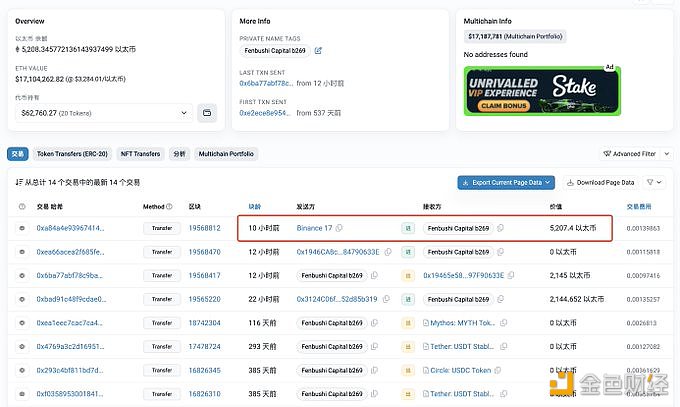Open Circle: USDC Token contract

461,371
